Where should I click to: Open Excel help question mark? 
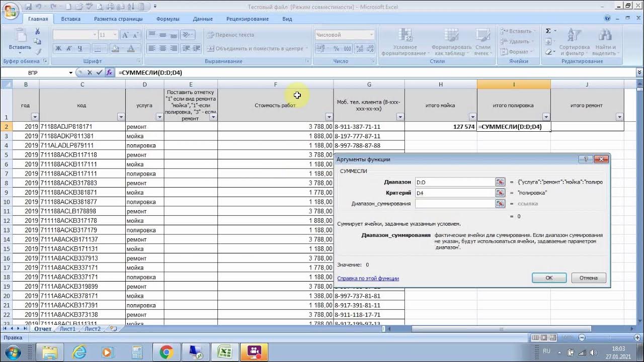pyautogui.click(x=607, y=19)
